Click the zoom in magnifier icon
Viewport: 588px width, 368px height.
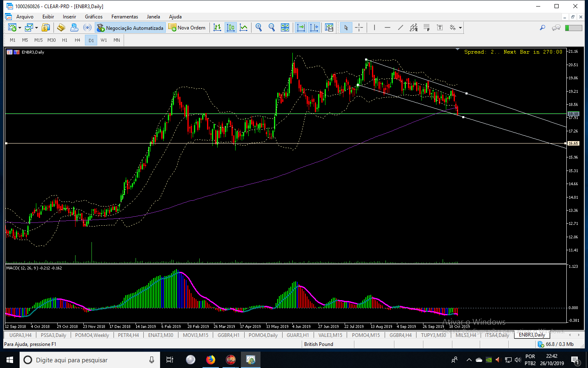258,27
